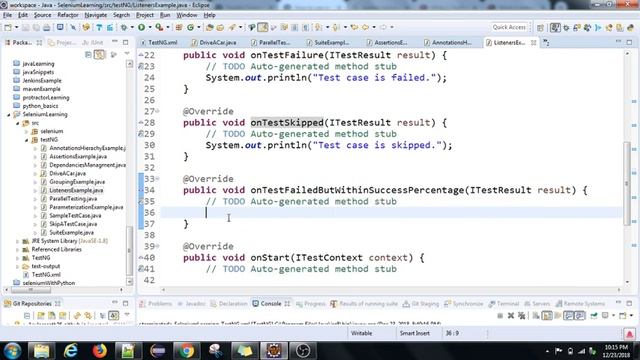Click the Link with Editor icon in Package Explorer

tap(99, 54)
